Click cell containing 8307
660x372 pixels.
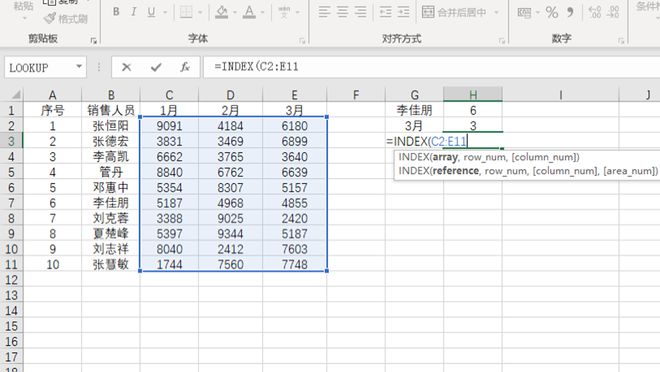coord(230,187)
